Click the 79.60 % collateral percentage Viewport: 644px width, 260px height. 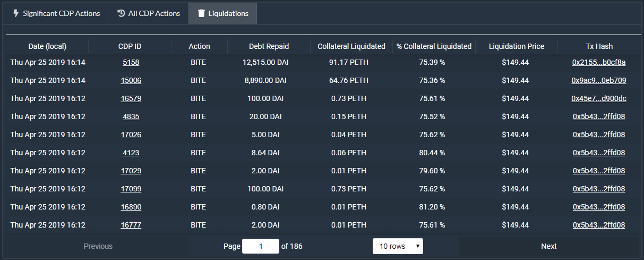432,171
